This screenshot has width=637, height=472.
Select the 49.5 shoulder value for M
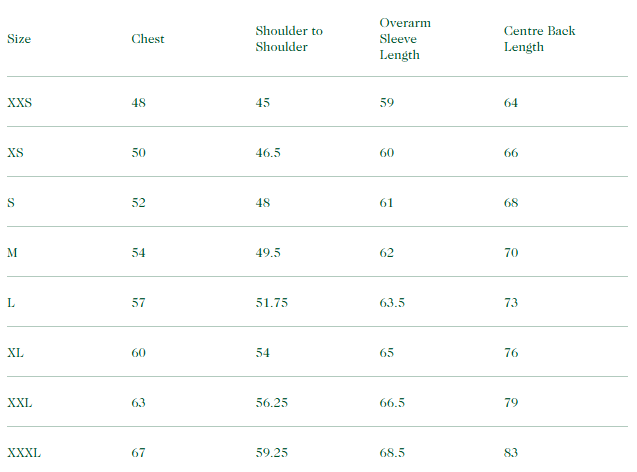pos(267,253)
